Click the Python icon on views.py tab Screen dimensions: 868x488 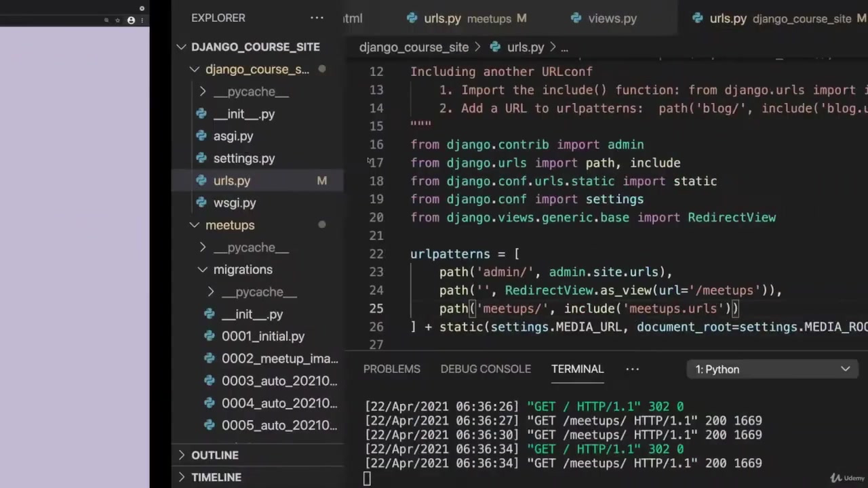pos(576,18)
